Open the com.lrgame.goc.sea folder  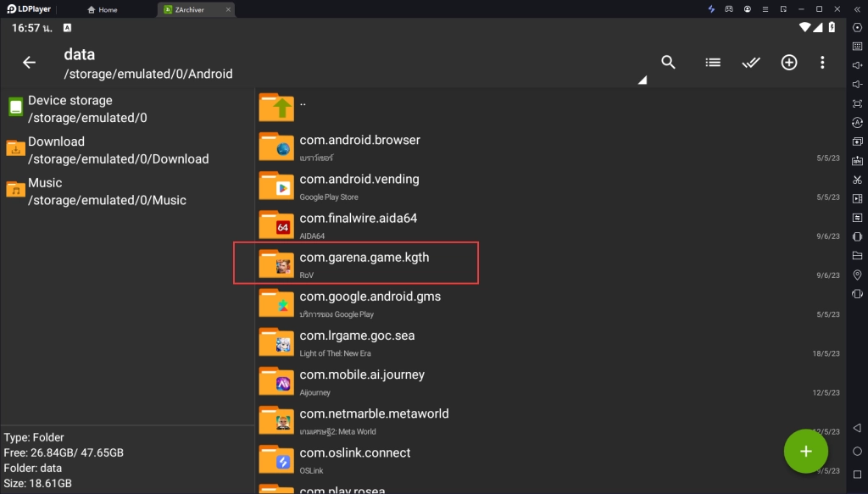click(x=551, y=342)
